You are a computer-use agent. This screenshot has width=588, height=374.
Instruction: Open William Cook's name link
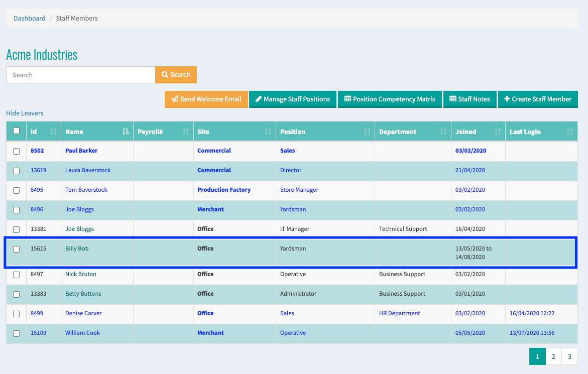pos(82,333)
